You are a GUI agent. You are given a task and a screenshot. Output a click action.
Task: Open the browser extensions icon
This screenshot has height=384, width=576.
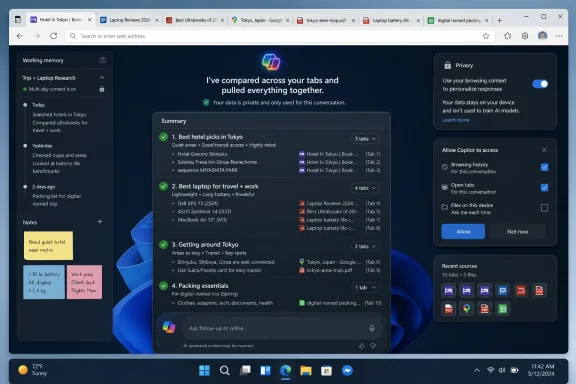(508, 36)
